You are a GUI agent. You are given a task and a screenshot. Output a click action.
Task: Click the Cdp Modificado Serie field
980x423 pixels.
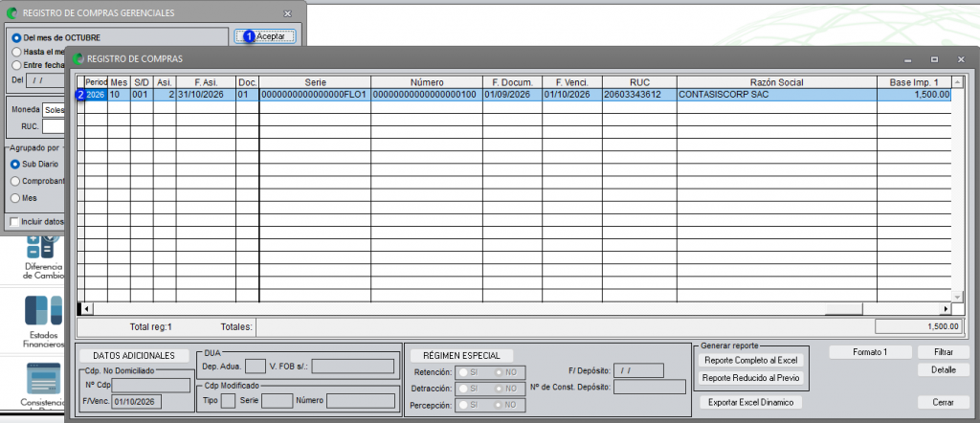tap(277, 400)
